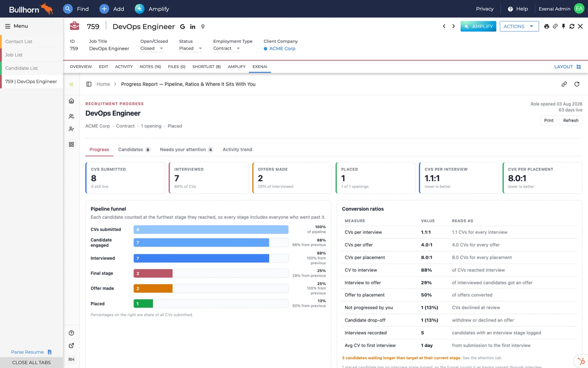Open the ACTIONS dropdown menu

click(x=519, y=26)
